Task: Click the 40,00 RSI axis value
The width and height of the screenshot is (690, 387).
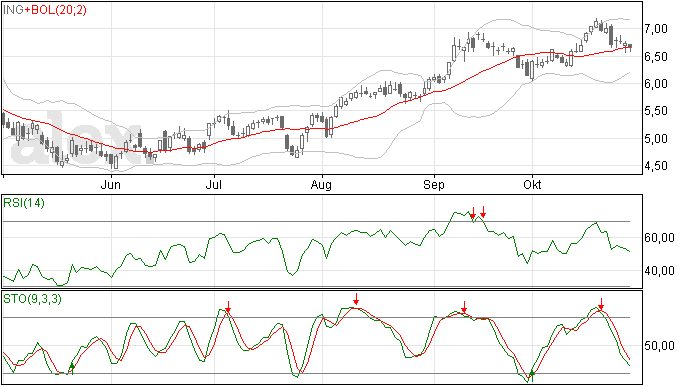Action: [659, 271]
